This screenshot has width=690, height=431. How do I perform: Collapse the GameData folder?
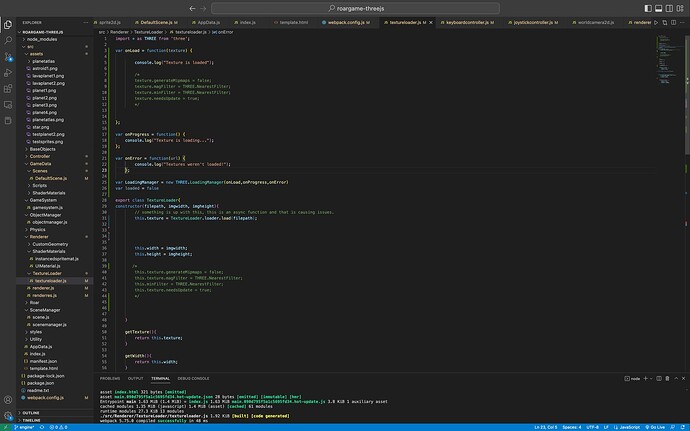tap(55, 163)
